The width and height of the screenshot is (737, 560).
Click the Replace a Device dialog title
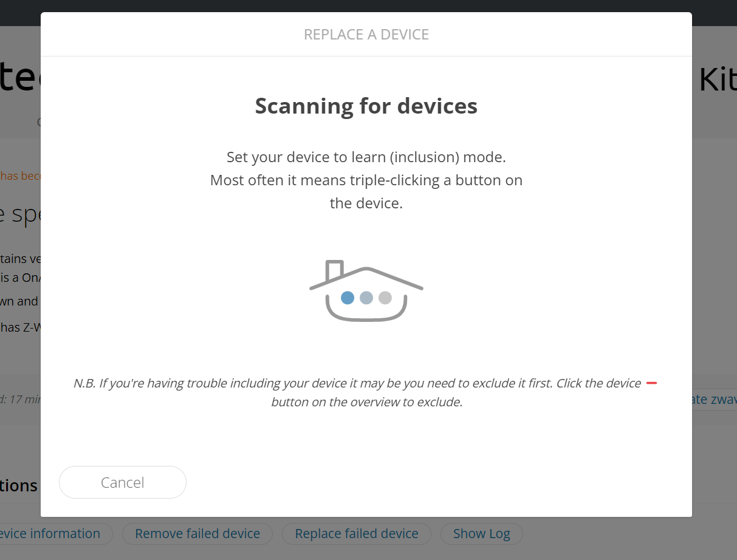click(x=366, y=35)
